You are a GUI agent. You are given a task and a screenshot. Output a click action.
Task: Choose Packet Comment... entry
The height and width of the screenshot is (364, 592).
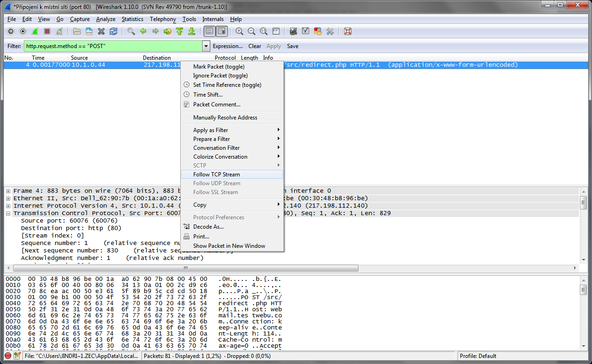pos(232,105)
